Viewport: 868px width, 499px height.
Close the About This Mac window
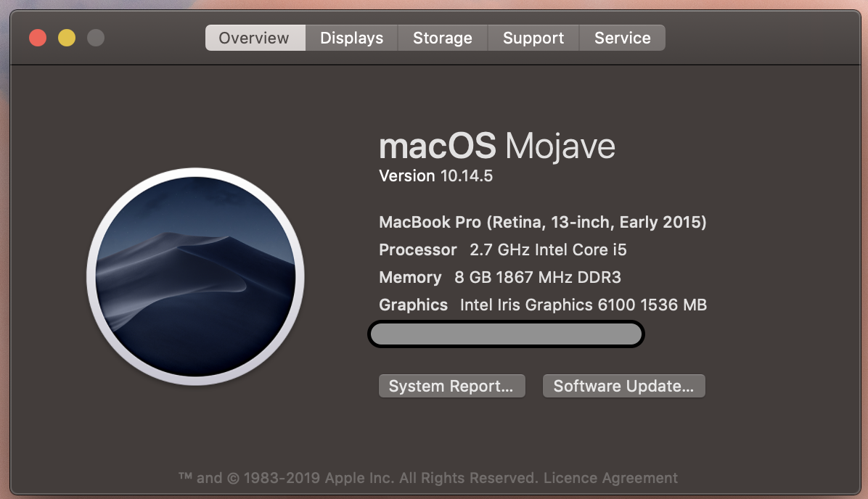coord(38,38)
